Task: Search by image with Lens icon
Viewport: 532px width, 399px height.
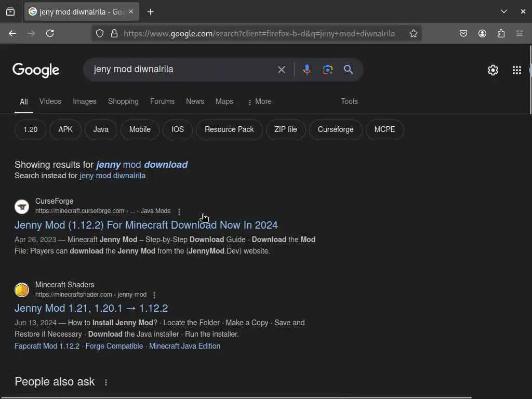Action: pos(327,70)
